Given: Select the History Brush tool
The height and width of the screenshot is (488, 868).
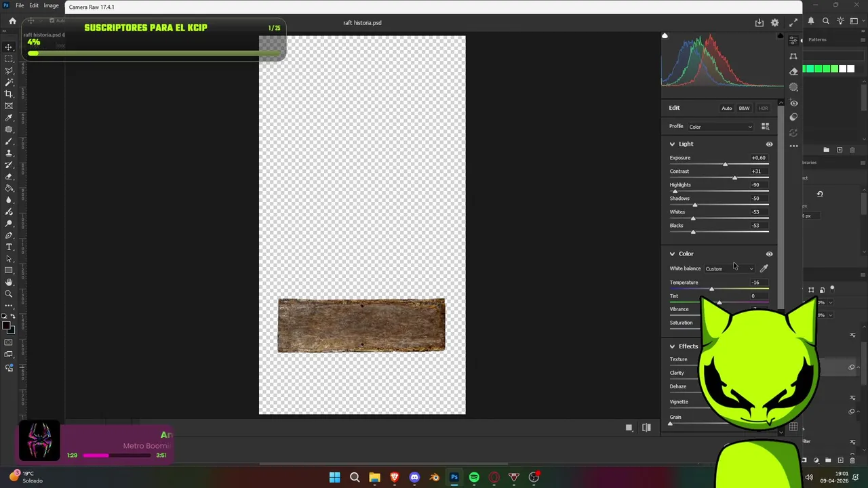Looking at the screenshot, I should (x=9, y=165).
